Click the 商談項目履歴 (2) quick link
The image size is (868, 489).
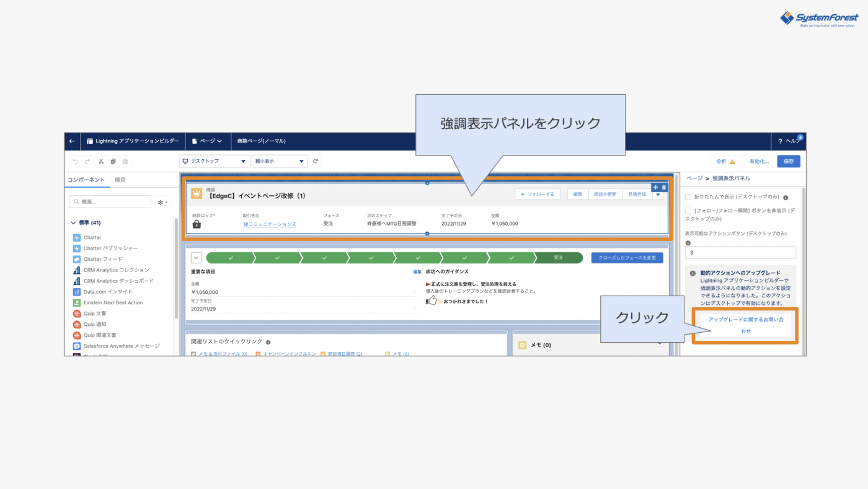[345, 354]
